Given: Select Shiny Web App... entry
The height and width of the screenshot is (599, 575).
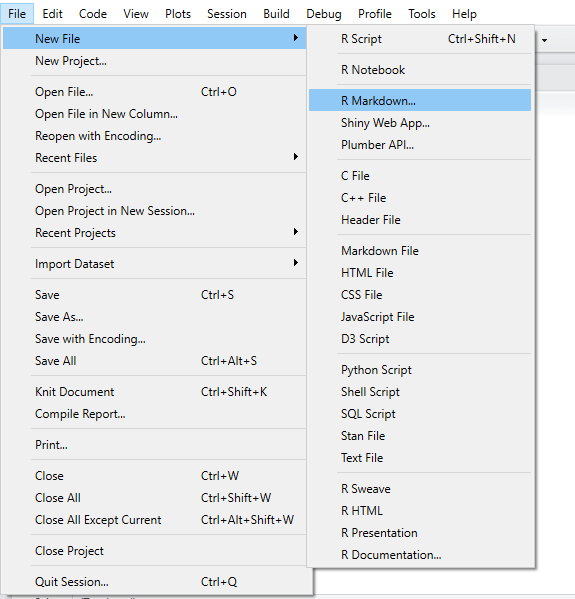Looking at the screenshot, I should 420,123.
